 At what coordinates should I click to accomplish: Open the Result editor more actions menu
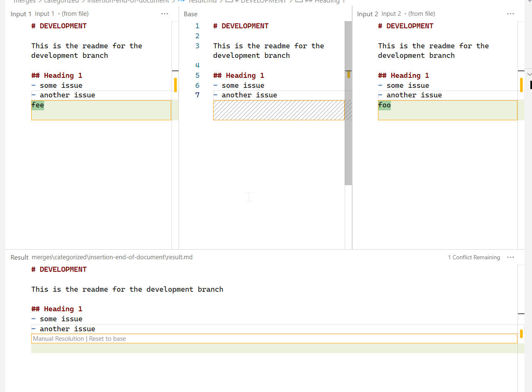510,257
